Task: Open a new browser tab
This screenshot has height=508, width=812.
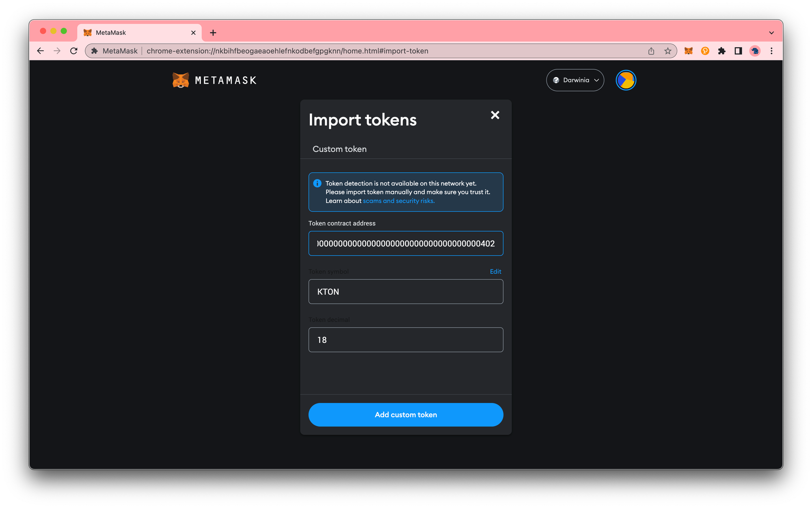Action: [x=213, y=33]
